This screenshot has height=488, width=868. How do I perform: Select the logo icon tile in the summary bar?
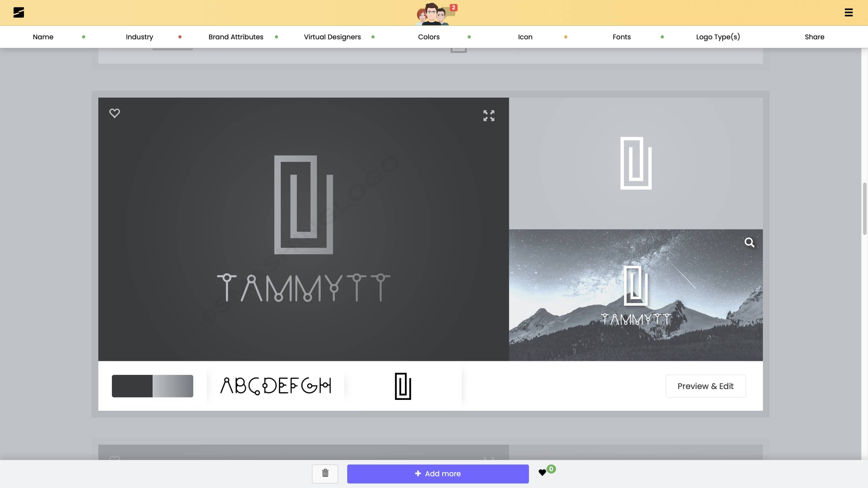point(403,386)
